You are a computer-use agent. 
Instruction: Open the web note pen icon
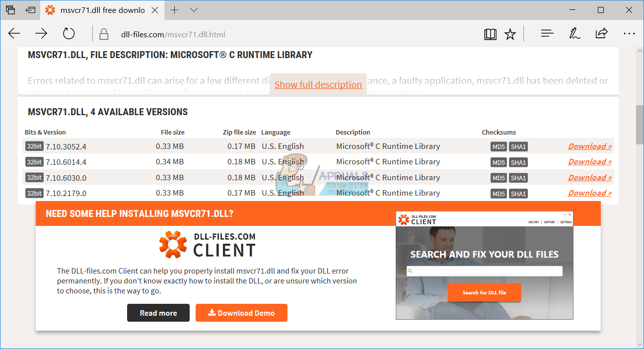574,34
